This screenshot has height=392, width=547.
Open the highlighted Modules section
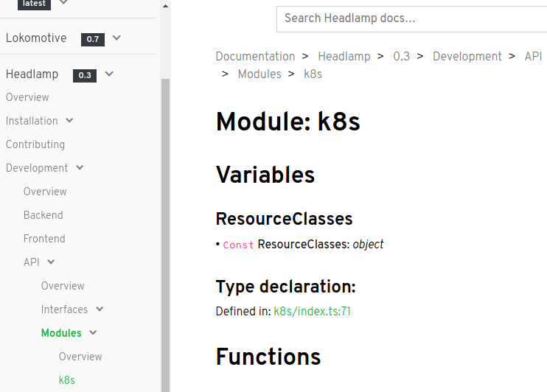pyautogui.click(x=61, y=333)
